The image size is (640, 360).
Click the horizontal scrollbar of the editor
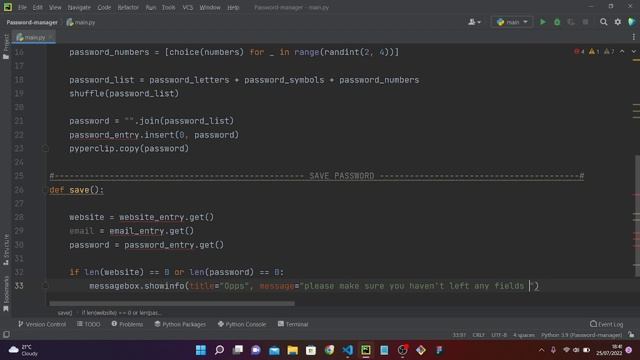click(x=172, y=304)
